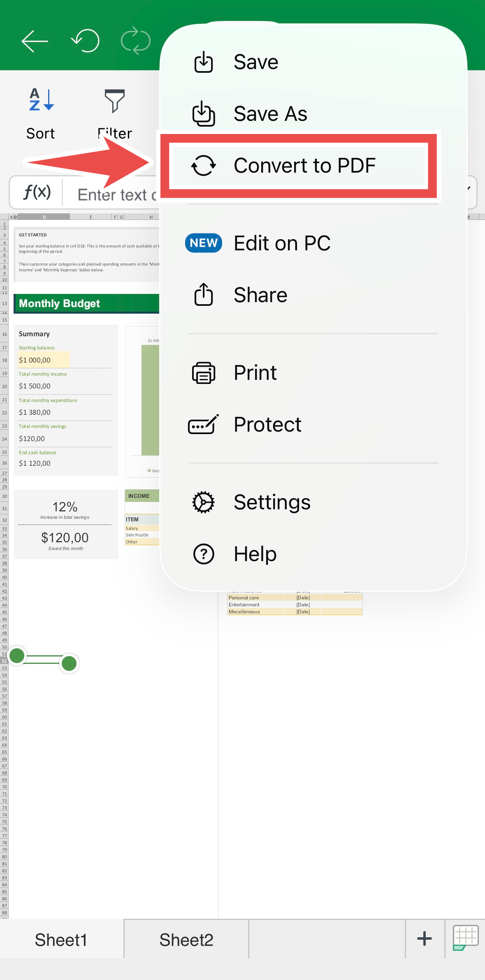Tap the INCOME table header
This screenshot has width=485, height=980.
142,496
